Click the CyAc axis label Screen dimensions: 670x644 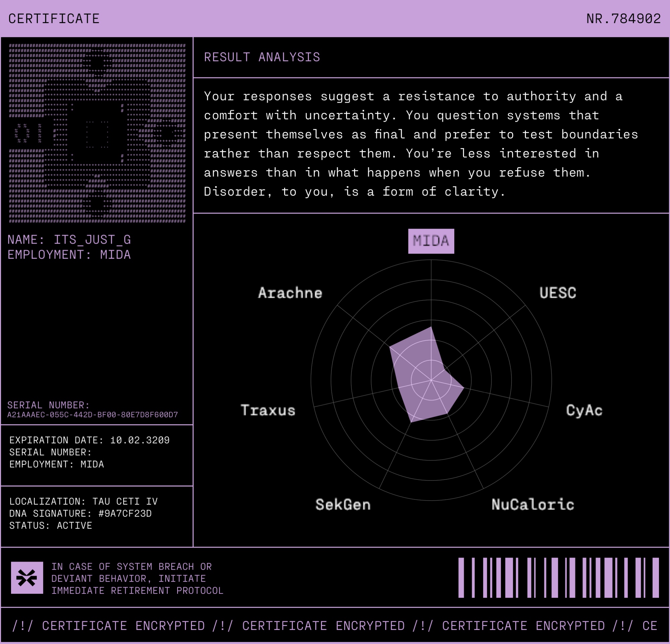(584, 410)
